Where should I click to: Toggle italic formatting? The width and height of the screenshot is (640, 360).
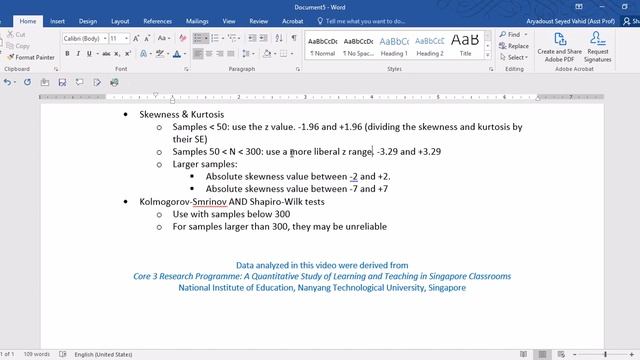point(78,53)
